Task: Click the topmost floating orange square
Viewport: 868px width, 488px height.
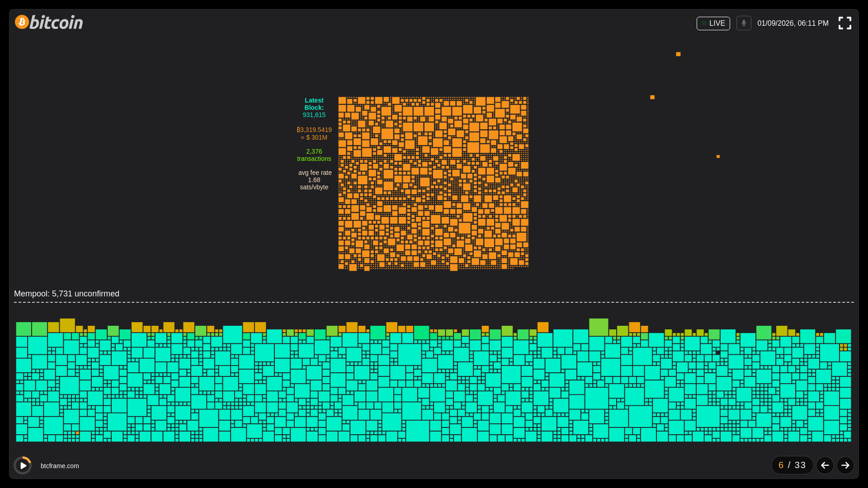Action: click(x=678, y=54)
